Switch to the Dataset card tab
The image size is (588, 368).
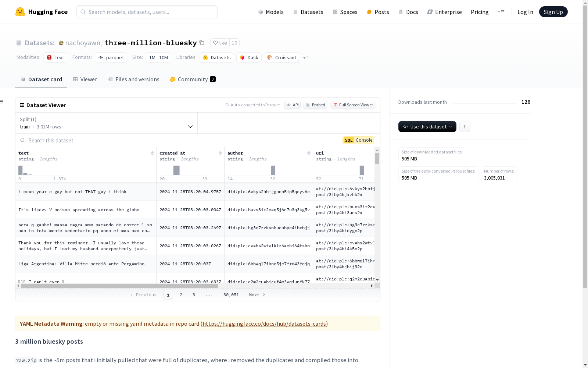click(x=41, y=79)
